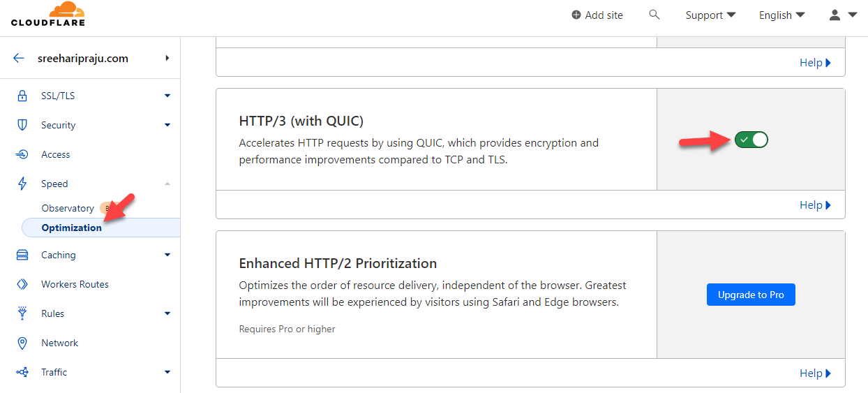Open the user account menu
Screen dimensions: 868x393
tap(842, 15)
